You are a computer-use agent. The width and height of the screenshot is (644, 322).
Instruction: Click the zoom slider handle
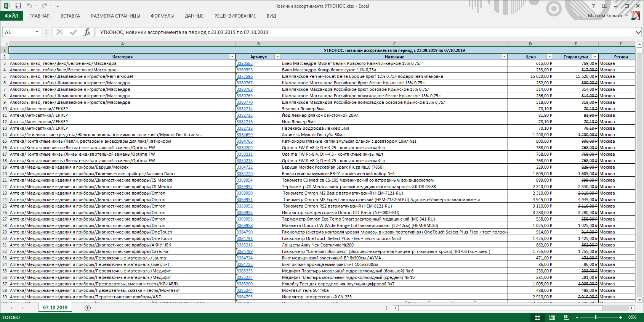596,317
